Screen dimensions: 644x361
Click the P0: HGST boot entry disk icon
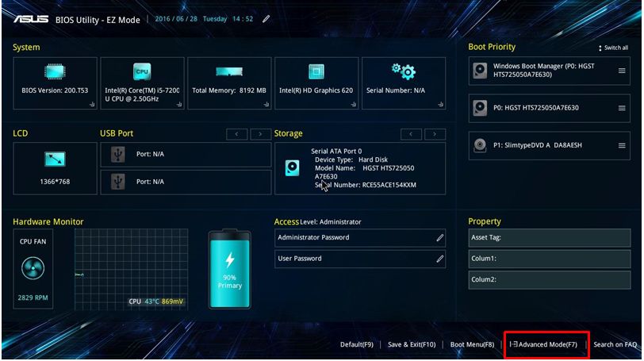[x=480, y=108]
